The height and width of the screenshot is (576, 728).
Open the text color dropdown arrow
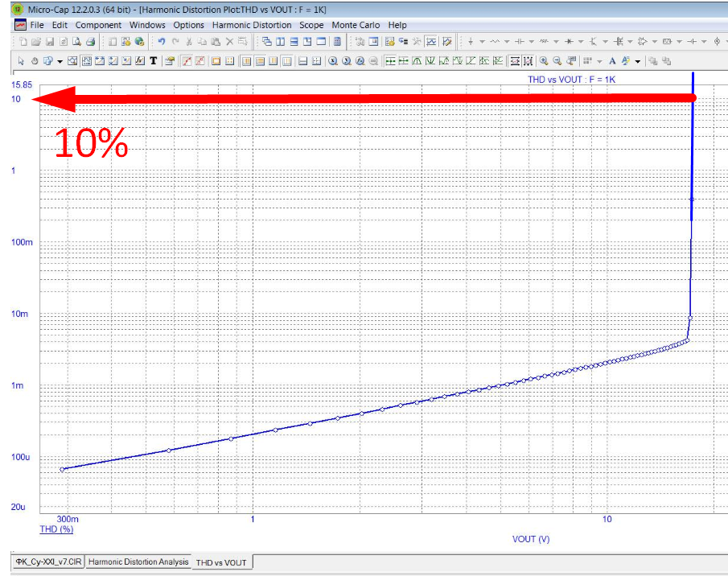tap(638, 61)
